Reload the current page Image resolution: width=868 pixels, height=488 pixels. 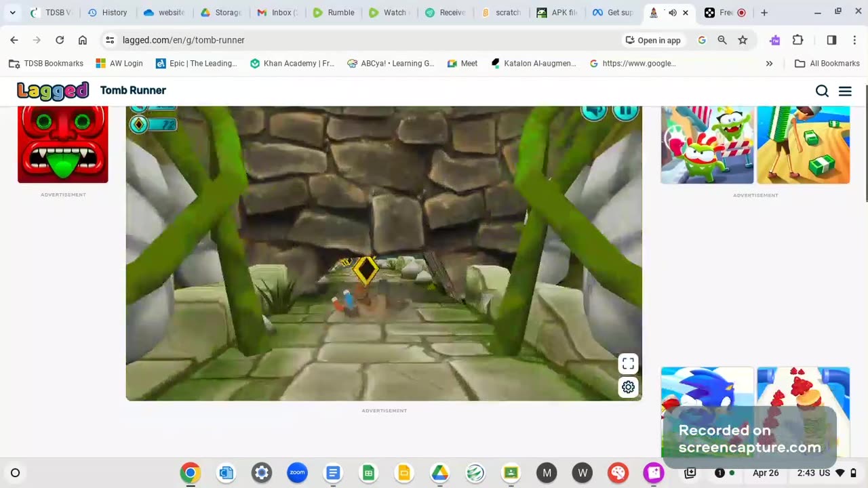click(x=60, y=40)
